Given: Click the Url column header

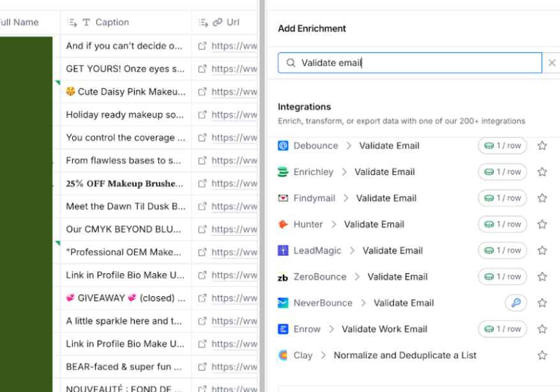Looking at the screenshot, I should coord(225,22).
